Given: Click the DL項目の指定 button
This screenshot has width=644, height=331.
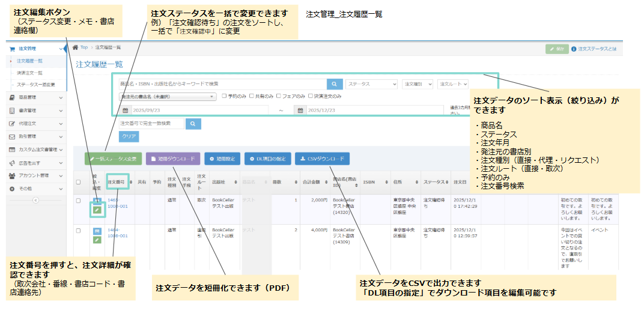Looking at the screenshot, I should point(268,159).
